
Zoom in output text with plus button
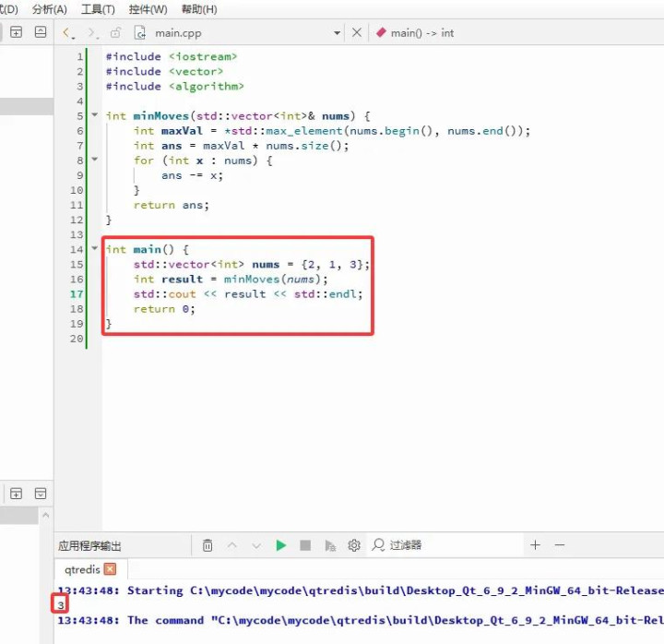(x=535, y=545)
